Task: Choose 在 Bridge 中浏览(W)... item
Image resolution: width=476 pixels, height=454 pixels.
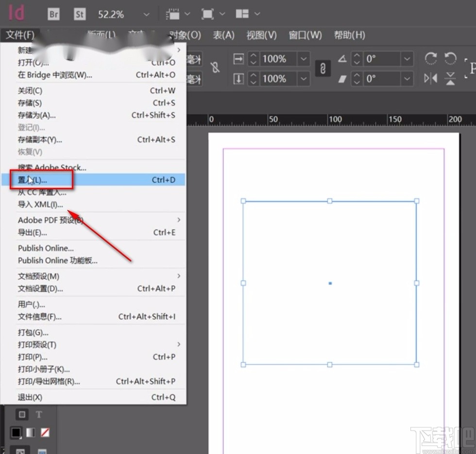Action: coord(93,75)
